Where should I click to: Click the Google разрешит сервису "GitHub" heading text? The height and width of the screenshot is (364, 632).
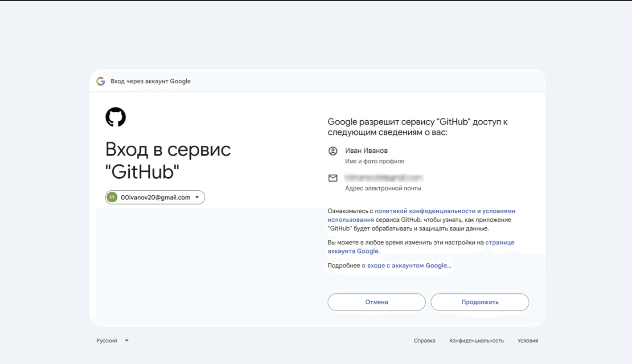pyautogui.click(x=418, y=127)
